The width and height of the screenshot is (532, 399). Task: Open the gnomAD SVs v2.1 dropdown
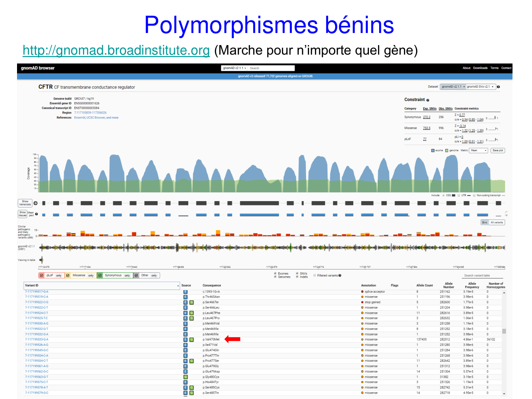pos(480,87)
